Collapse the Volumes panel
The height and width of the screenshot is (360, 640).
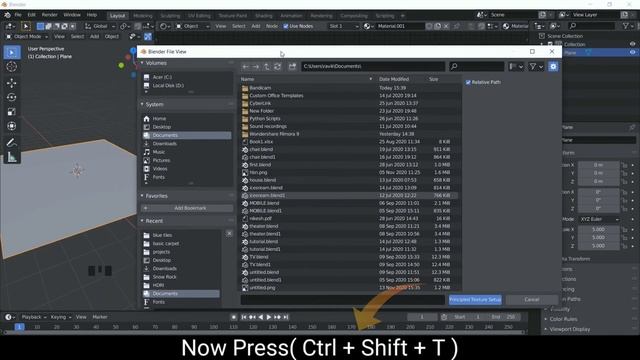tap(142, 63)
